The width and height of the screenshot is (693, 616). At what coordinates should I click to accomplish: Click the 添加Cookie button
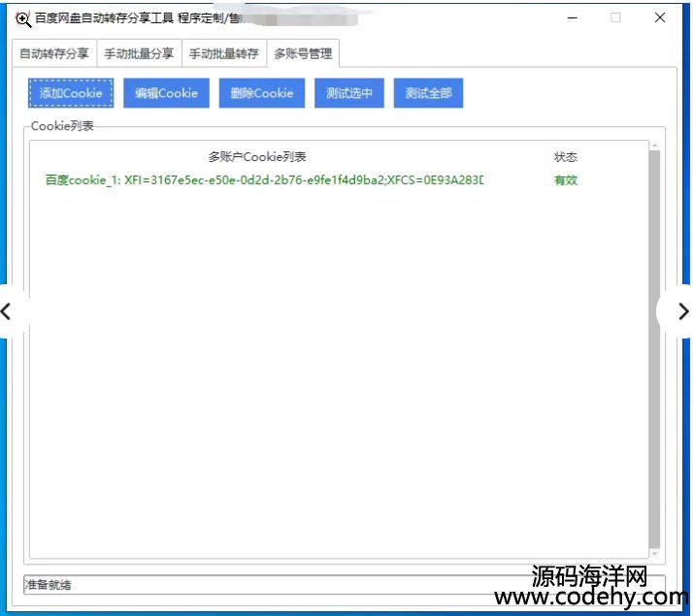coord(71,93)
